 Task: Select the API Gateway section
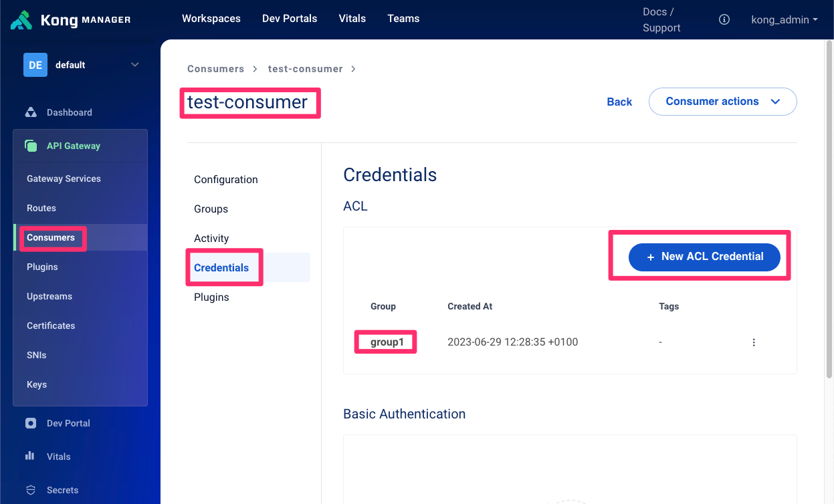pyautogui.click(x=74, y=146)
